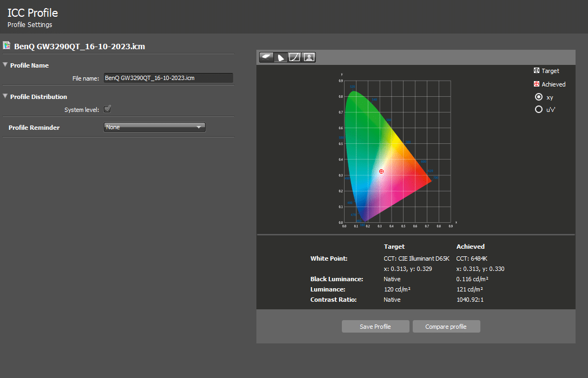This screenshot has width=588, height=378.
Task: Click the Target crosshair legend icon
Action: [x=536, y=71]
